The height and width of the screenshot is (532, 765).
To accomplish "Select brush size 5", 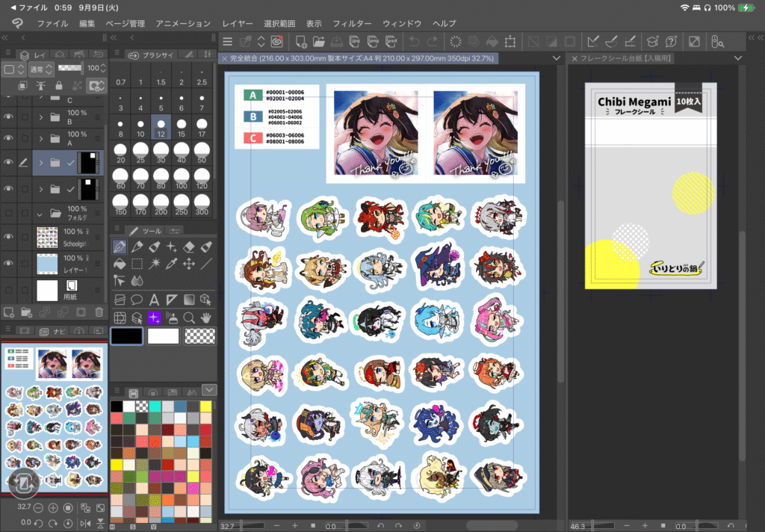I will [161, 102].
